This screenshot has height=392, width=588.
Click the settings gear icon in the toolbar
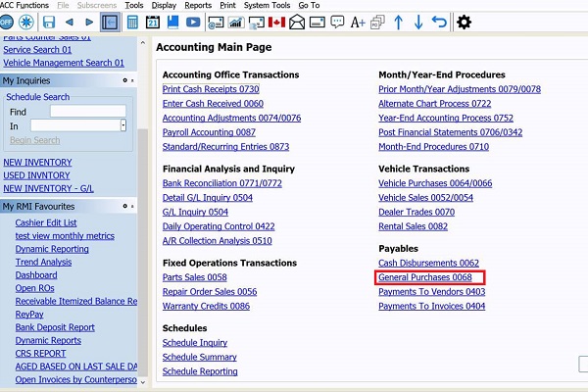click(465, 22)
